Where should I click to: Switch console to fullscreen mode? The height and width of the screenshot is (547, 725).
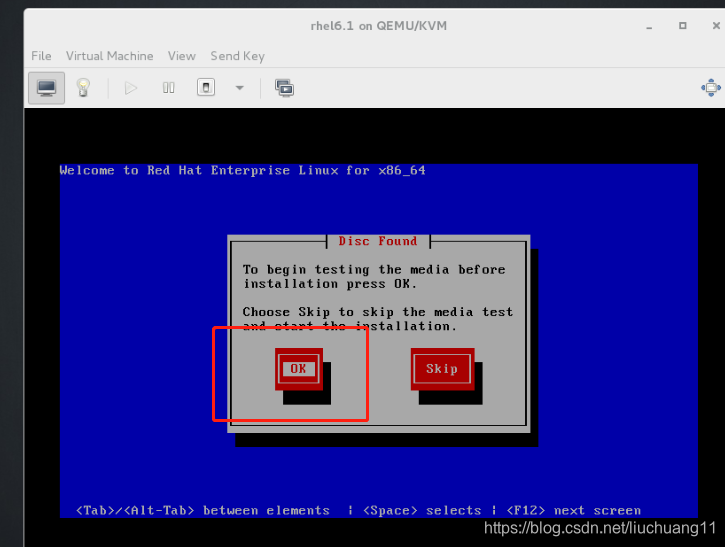click(x=711, y=88)
